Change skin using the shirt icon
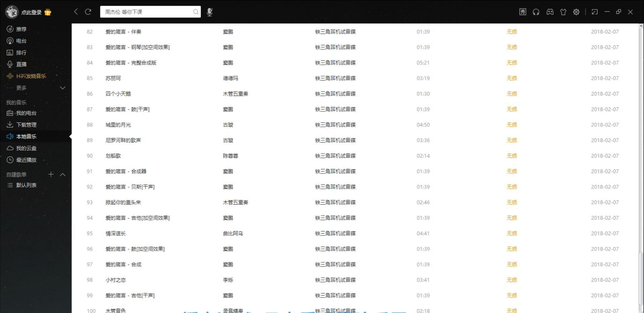Image resolution: width=644 pixels, height=313 pixels. (x=563, y=12)
